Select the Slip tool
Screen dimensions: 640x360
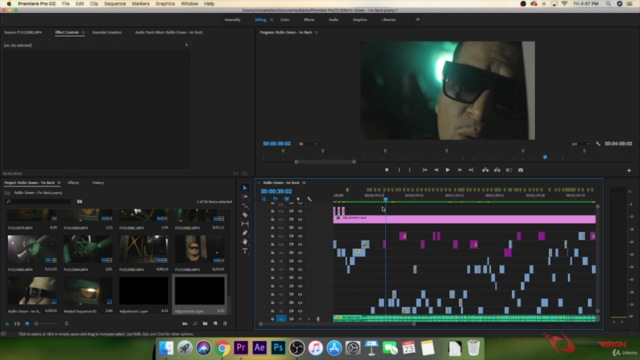coord(245,224)
